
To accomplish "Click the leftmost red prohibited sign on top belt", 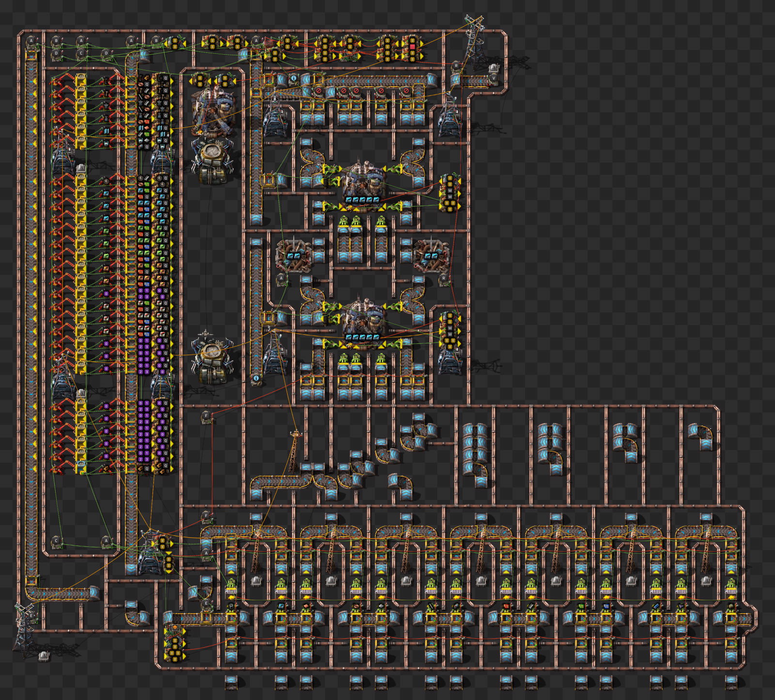I will pyautogui.click(x=319, y=92).
